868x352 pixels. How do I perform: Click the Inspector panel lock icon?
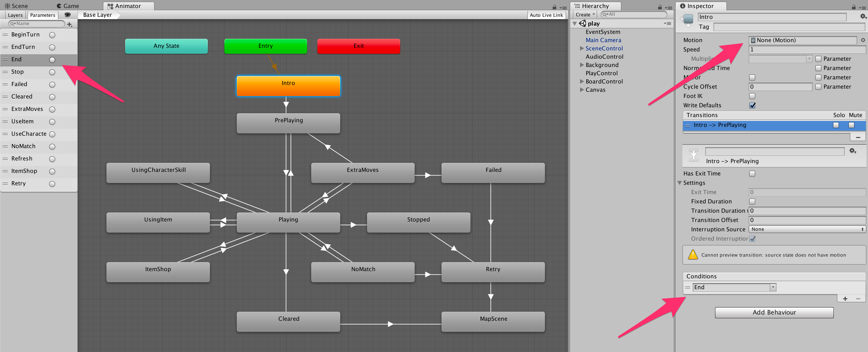click(x=853, y=7)
